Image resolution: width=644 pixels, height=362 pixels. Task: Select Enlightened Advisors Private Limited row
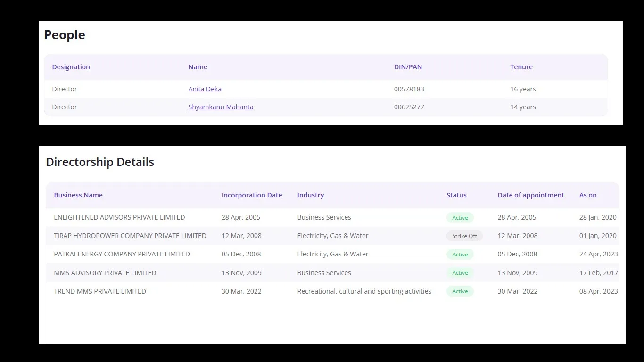click(119, 217)
